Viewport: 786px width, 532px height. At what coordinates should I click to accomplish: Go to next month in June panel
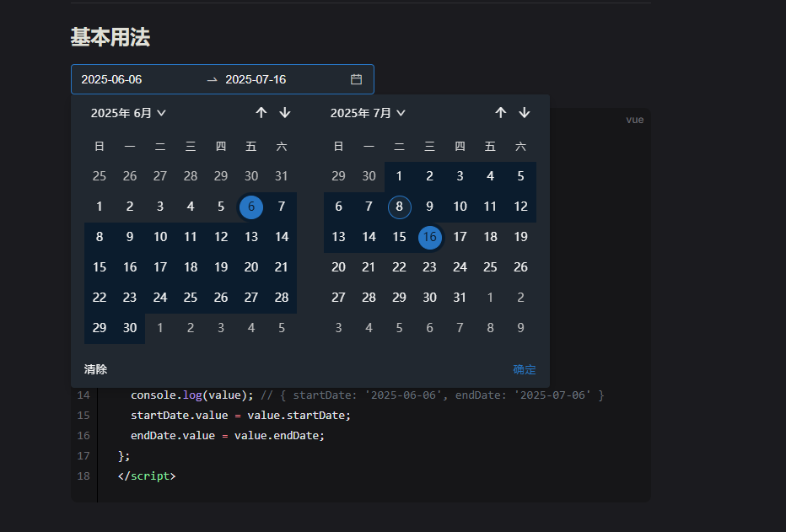tap(285, 113)
